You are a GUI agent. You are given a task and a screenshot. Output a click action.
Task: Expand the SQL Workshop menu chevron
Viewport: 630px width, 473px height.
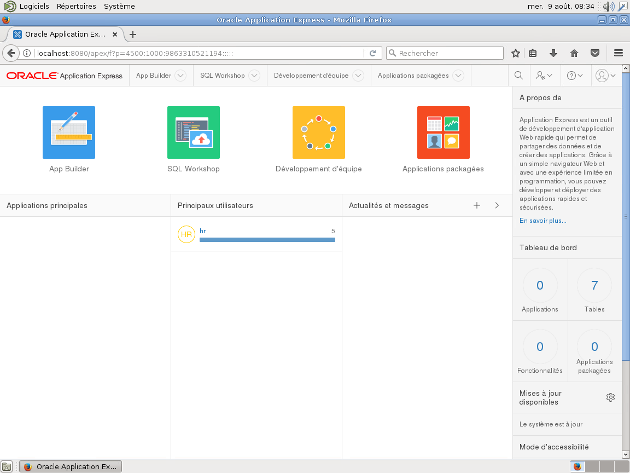[x=254, y=75]
